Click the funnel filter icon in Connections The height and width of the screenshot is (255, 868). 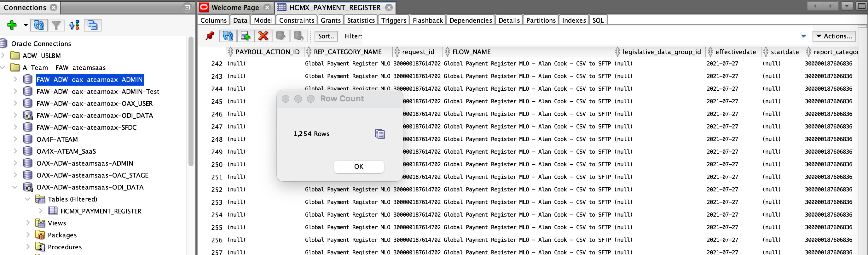tap(56, 25)
